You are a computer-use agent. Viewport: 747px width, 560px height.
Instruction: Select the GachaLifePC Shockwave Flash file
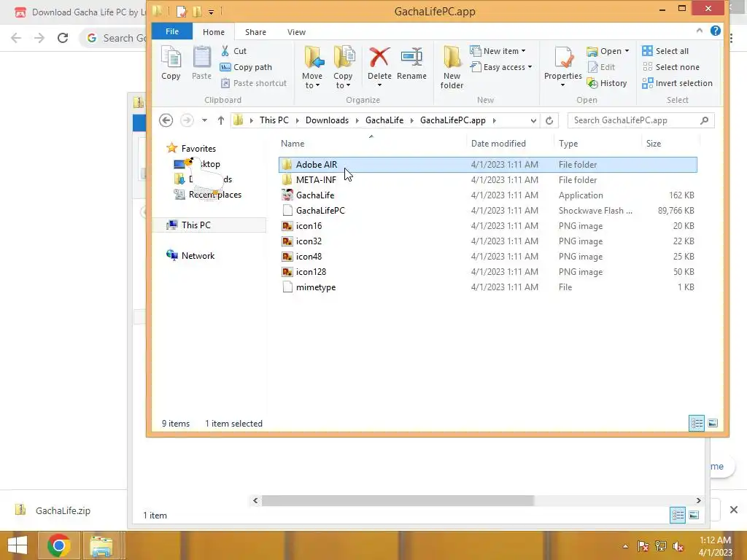487,211
